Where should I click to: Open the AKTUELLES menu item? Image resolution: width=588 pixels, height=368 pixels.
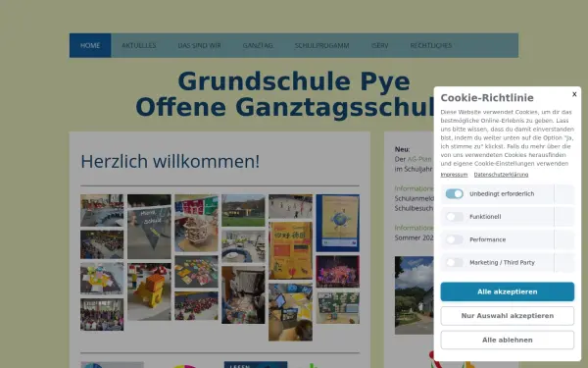139,45
